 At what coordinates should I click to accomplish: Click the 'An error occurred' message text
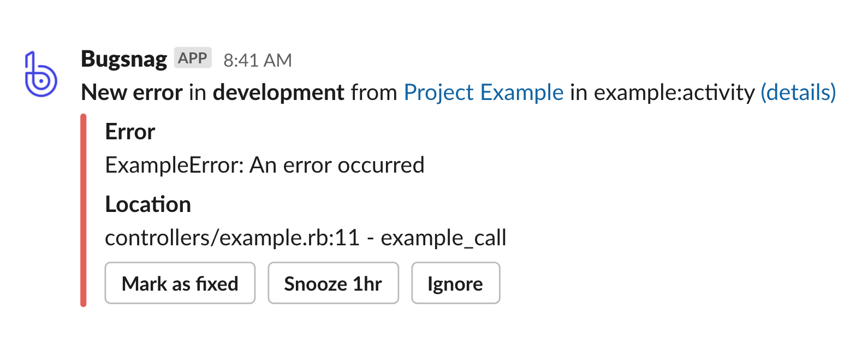[x=337, y=165]
